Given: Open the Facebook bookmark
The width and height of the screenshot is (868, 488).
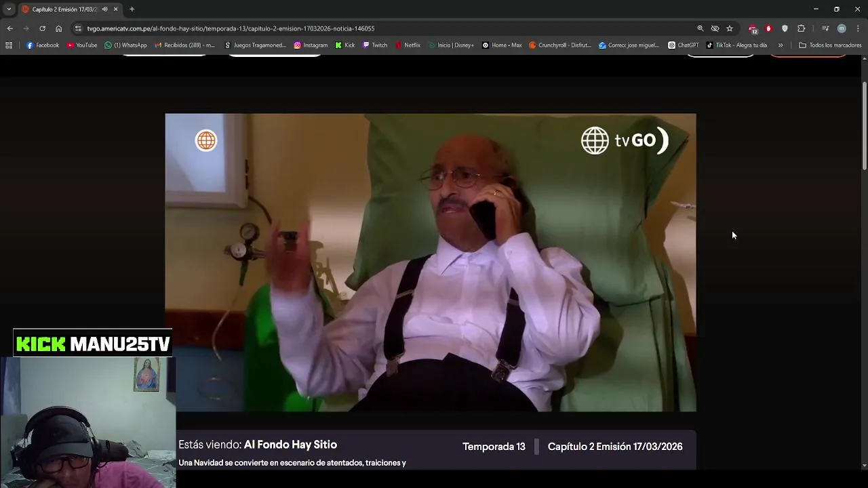Looking at the screenshot, I should [x=43, y=45].
